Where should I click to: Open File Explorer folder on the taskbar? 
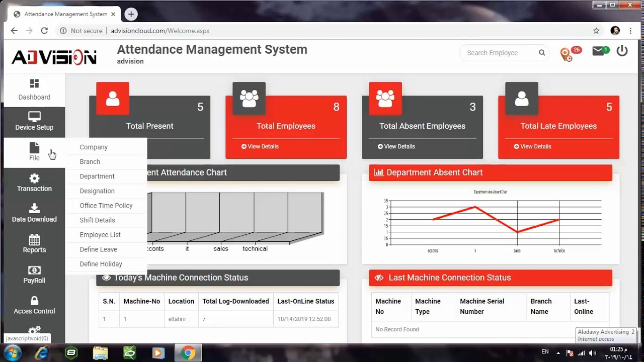click(100, 353)
